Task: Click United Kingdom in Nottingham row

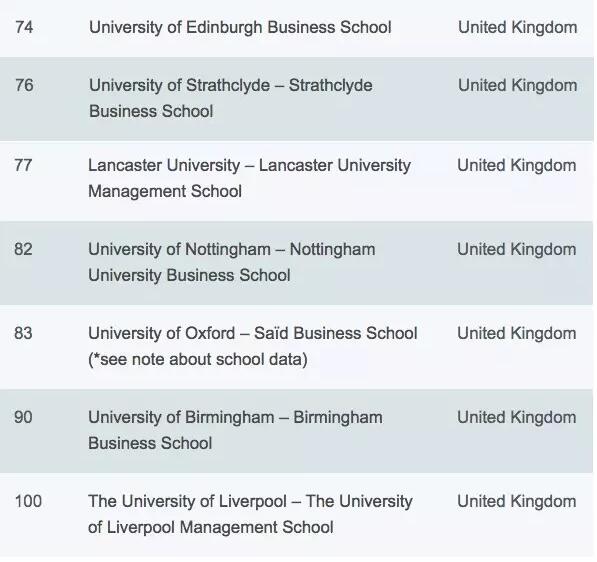Action: [x=517, y=249]
